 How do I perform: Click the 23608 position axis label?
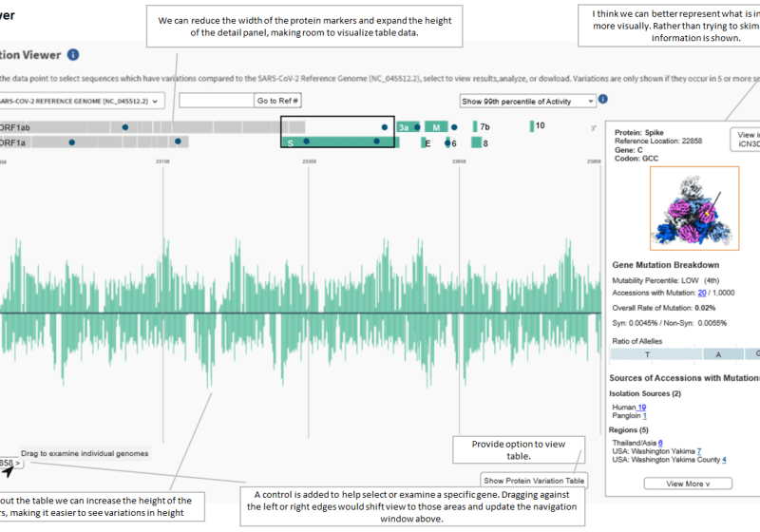click(459, 161)
